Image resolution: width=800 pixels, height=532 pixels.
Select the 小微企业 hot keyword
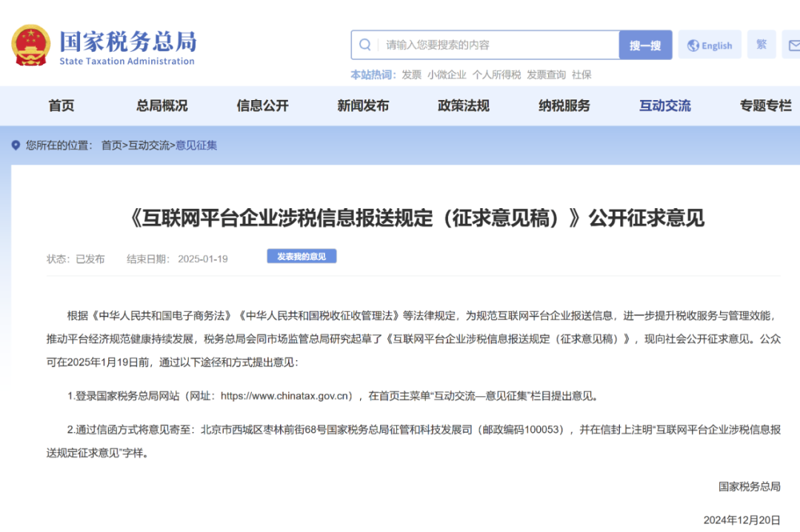tap(447, 75)
